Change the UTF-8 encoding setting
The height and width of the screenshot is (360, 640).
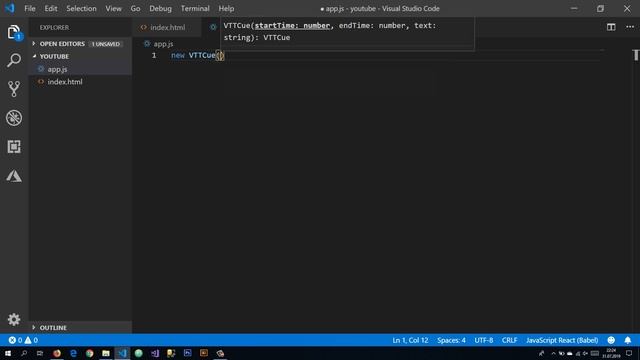pos(484,340)
